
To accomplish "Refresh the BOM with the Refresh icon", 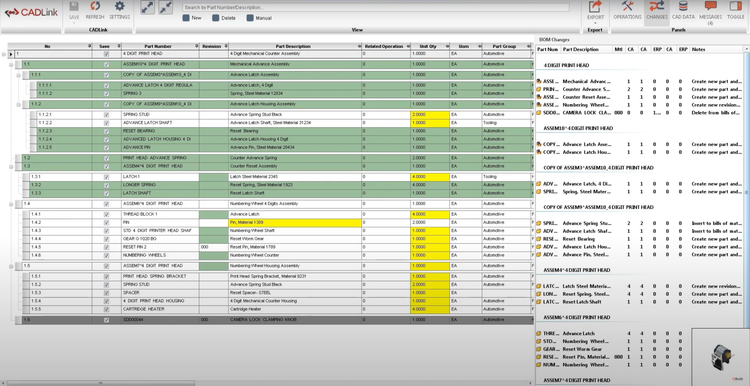I will click(x=95, y=6).
